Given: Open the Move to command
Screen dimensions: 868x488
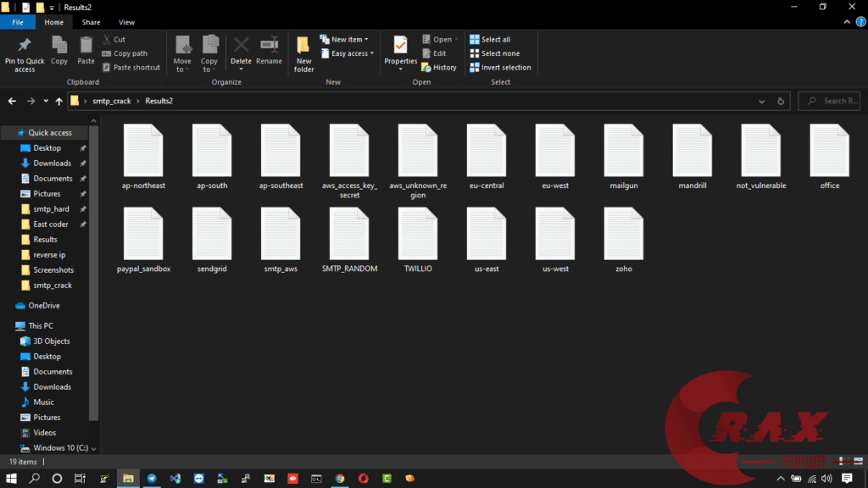Looking at the screenshot, I should pos(182,53).
